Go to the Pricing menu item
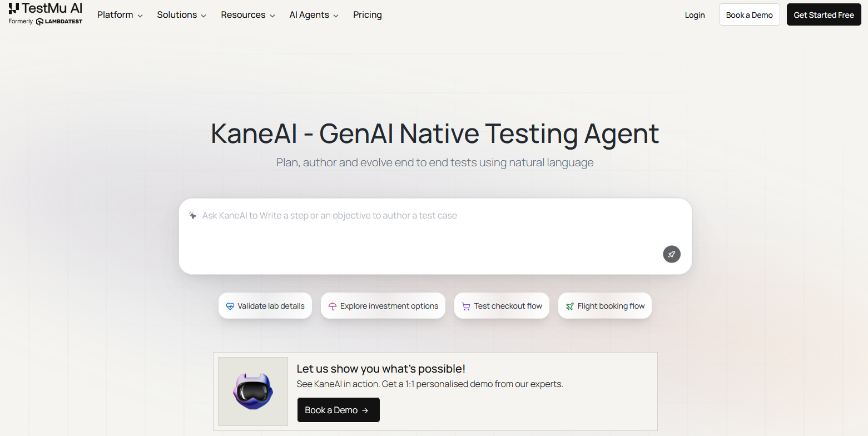868x436 pixels. point(368,15)
